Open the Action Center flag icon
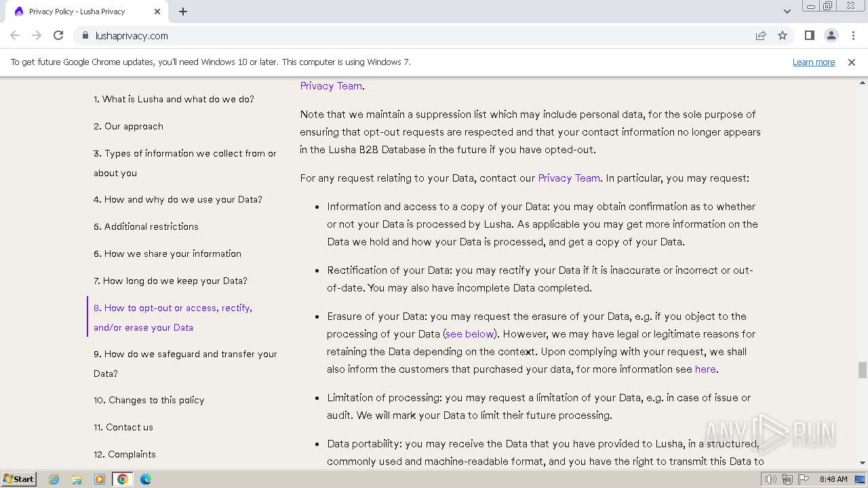868x488 pixels. point(804,479)
